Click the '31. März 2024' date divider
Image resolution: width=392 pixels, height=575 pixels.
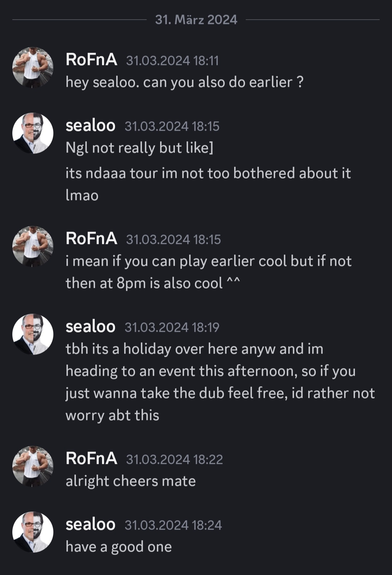[x=196, y=20]
